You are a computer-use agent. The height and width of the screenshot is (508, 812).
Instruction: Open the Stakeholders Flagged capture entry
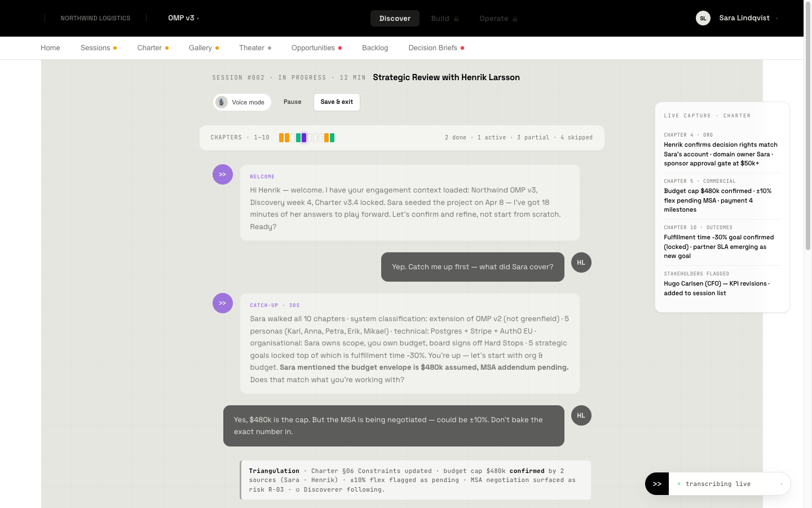[x=722, y=284]
